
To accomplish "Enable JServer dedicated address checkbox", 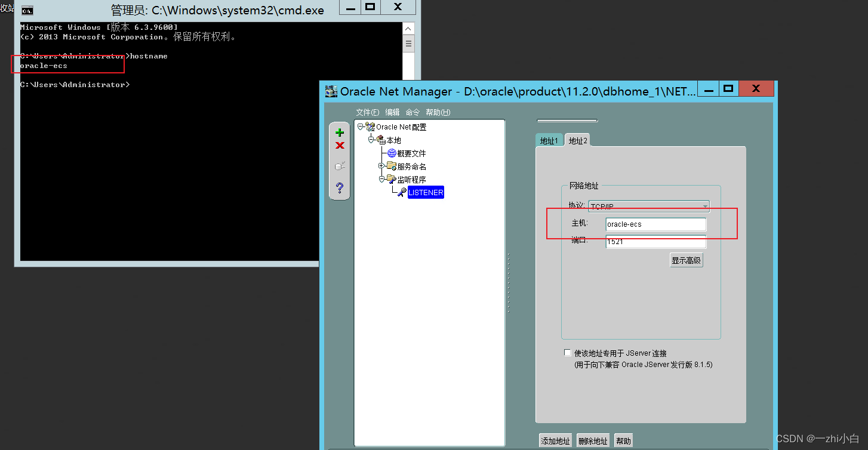I will coord(567,353).
